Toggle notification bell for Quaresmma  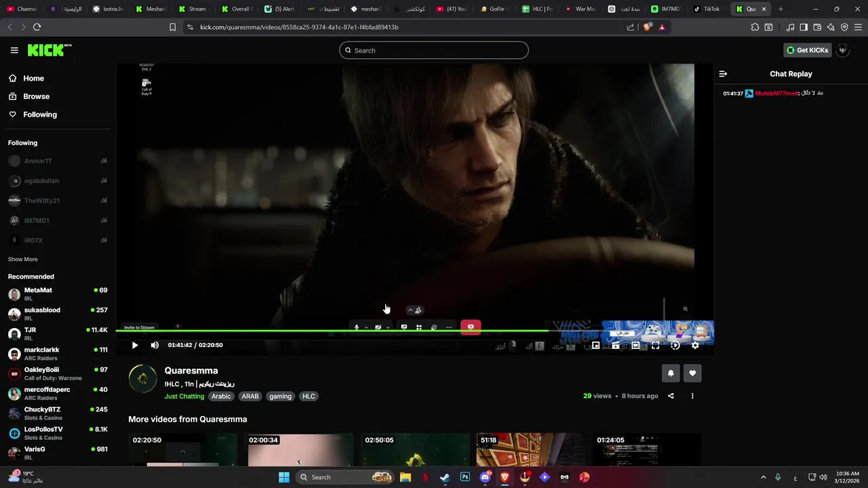pos(671,373)
